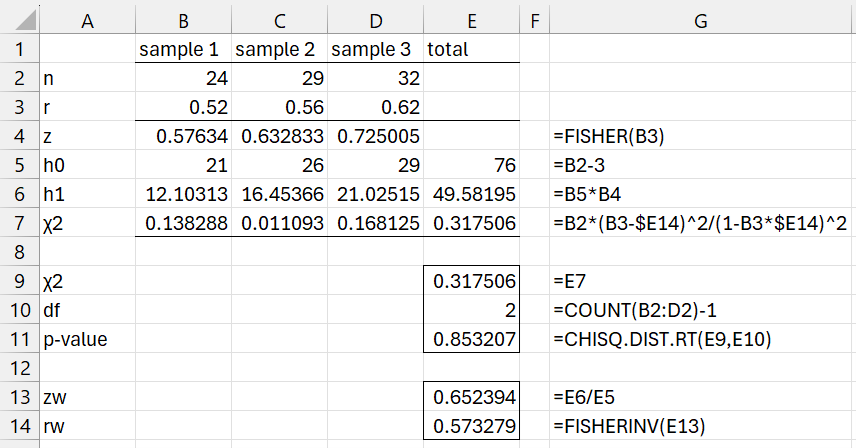Click the p-value result 0.853207
The image size is (856, 448).
tap(472, 339)
